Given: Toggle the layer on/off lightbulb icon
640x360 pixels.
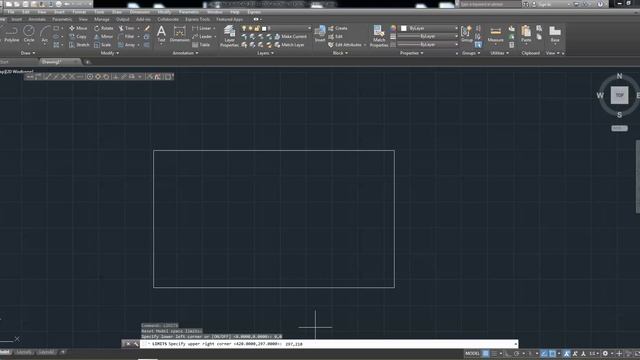Looking at the screenshot, I should 244,28.
